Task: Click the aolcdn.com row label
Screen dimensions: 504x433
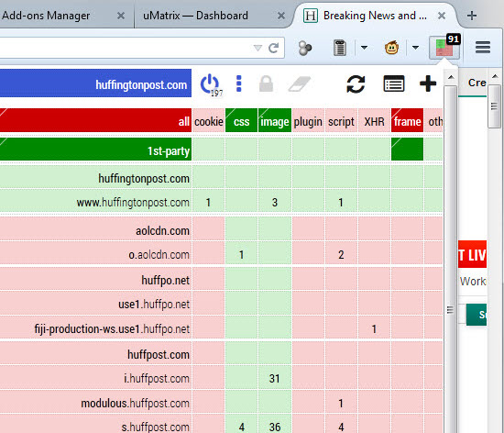Action: (96, 228)
